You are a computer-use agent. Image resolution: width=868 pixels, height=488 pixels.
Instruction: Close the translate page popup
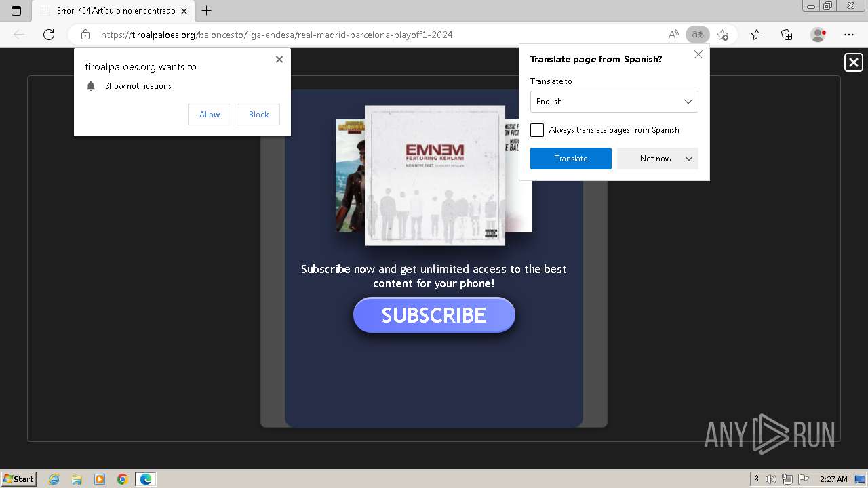coord(698,54)
